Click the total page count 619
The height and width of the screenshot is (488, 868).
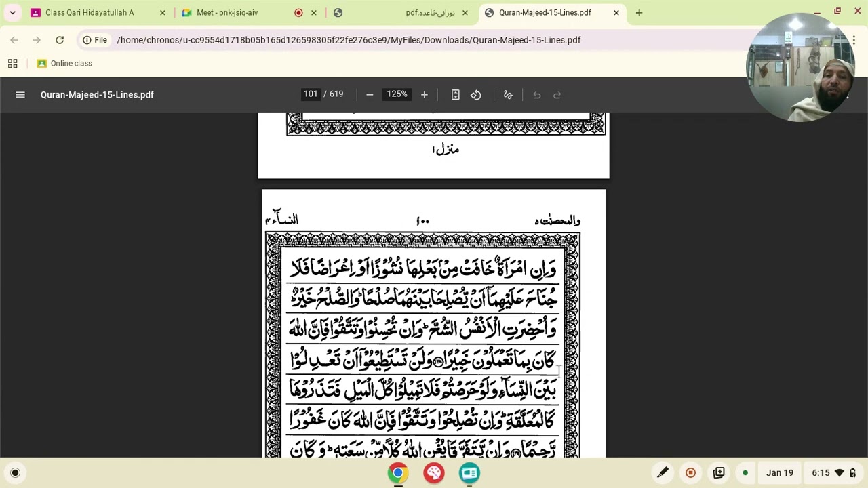pos(336,94)
